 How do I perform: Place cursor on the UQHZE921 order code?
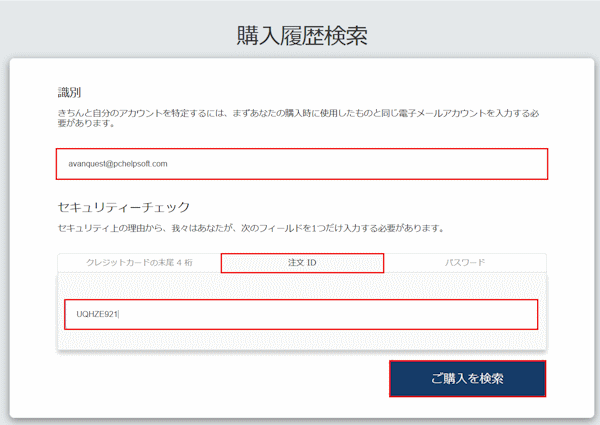coord(97,314)
